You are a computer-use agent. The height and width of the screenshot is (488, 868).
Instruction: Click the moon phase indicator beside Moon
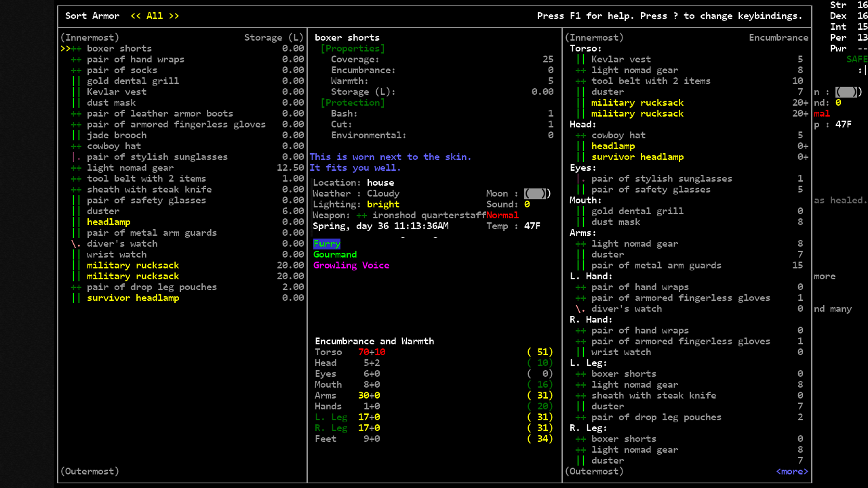point(537,193)
